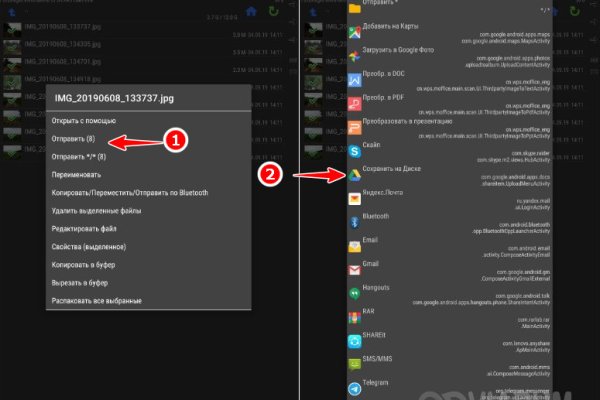
Task: Click the blue Home icon in left panel toolbar
Action: [250, 11]
